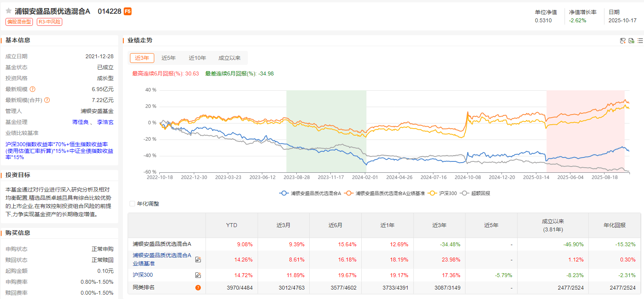Switch to the 近10年 tab

pos(197,58)
